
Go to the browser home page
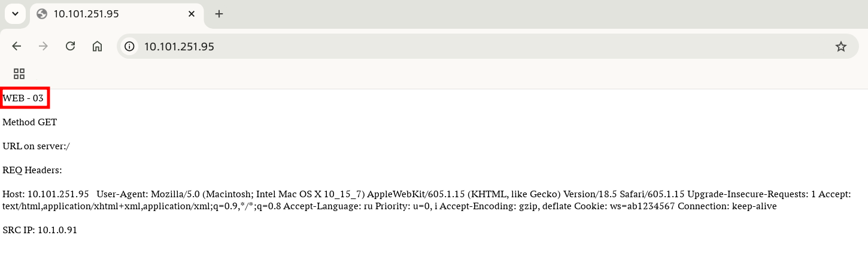tap(97, 46)
